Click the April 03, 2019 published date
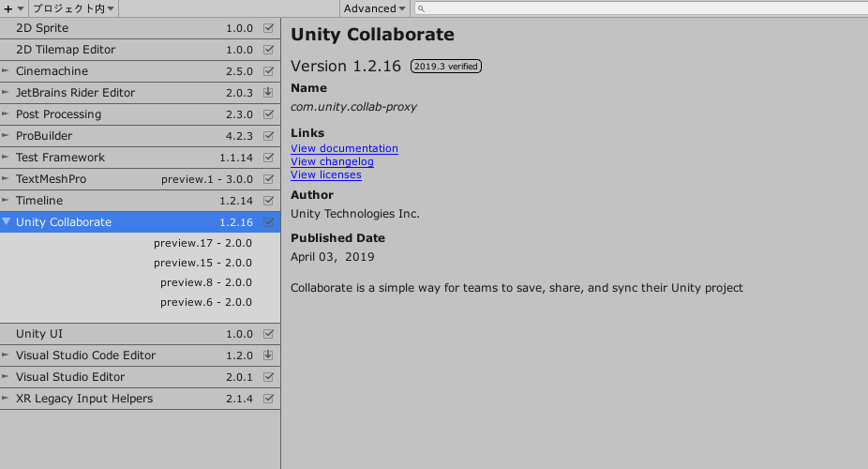868x469 pixels. pos(332,257)
